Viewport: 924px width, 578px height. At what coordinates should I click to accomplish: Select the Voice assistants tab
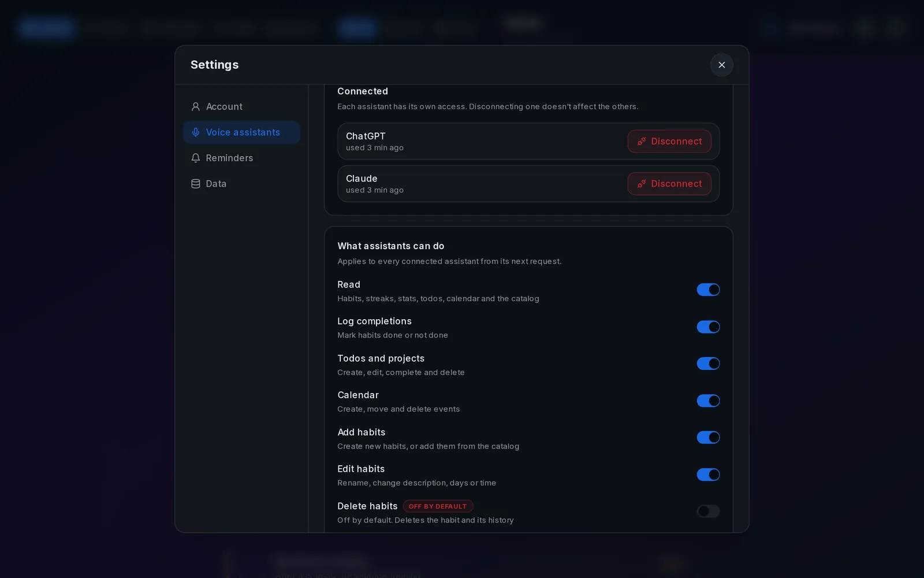[241, 132]
